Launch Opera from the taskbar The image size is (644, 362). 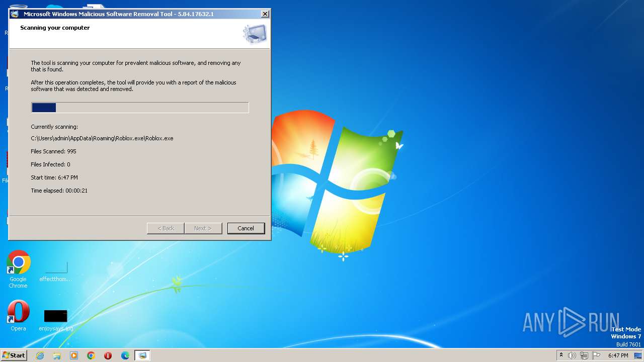tap(108, 355)
